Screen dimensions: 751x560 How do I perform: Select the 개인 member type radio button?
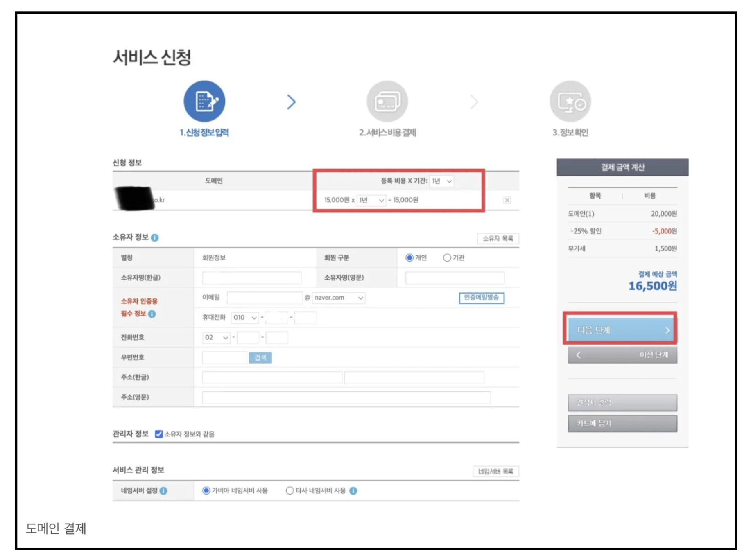(x=409, y=257)
